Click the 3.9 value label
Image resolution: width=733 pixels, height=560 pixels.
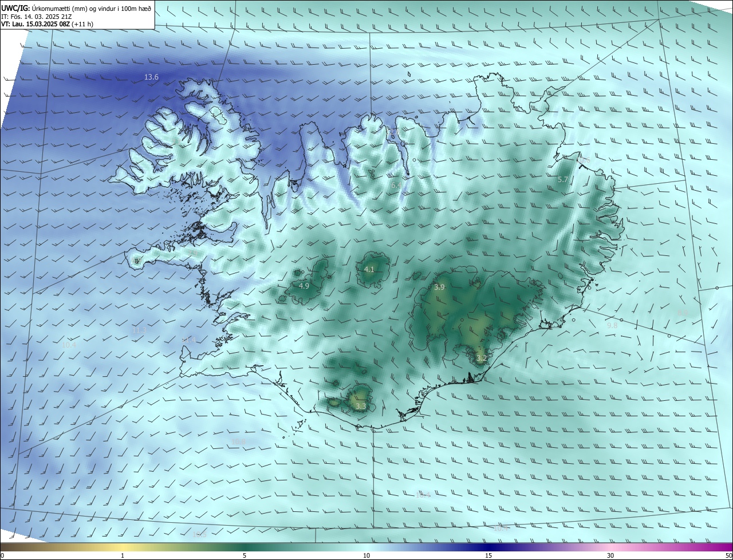[439, 287]
